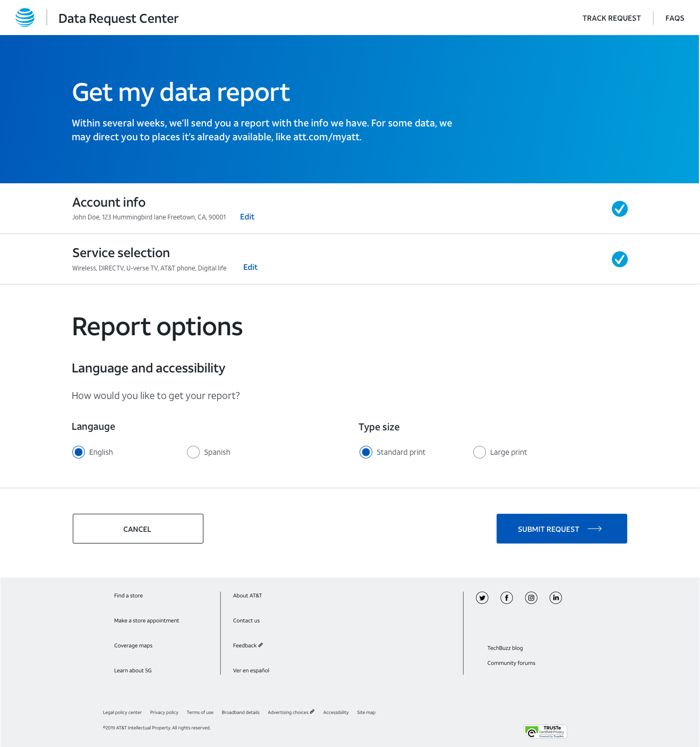Click the AT&T globe logo
The height and width of the screenshot is (747, 700).
[25, 18]
